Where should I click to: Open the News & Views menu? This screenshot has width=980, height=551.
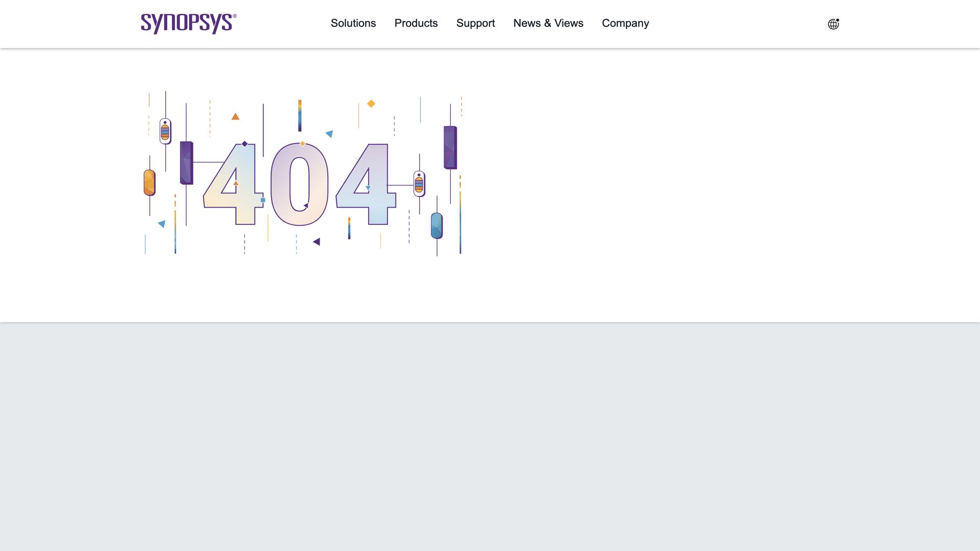(x=548, y=23)
